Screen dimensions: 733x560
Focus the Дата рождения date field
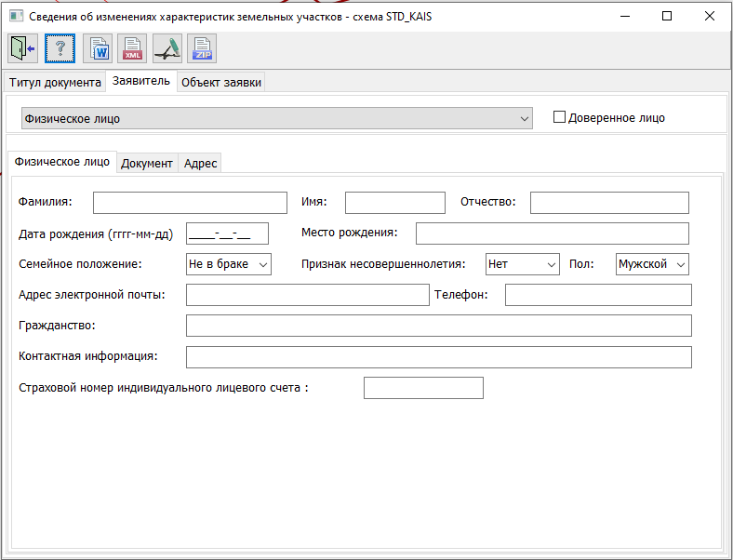[x=227, y=233]
